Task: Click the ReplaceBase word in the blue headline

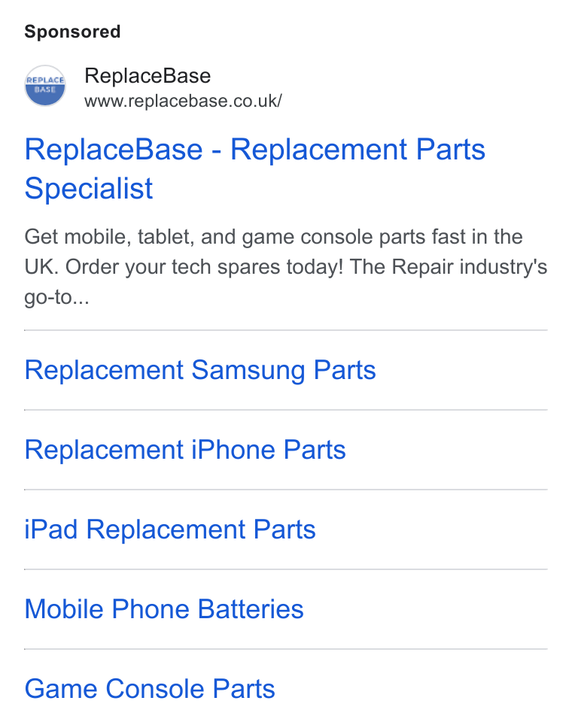Action: (x=114, y=150)
